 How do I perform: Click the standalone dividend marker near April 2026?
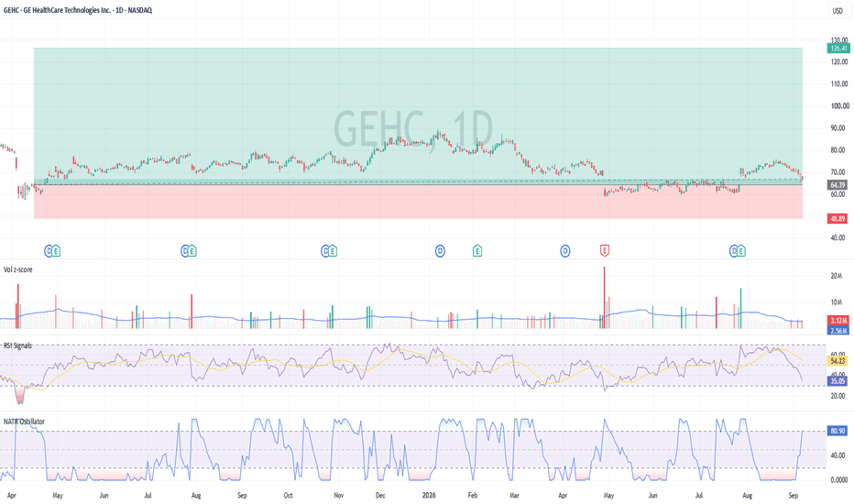point(565,251)
